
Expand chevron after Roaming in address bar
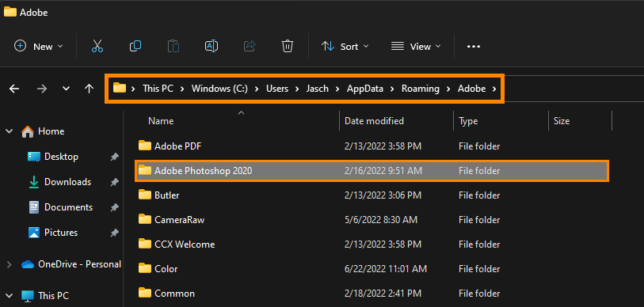click(449, 89)
